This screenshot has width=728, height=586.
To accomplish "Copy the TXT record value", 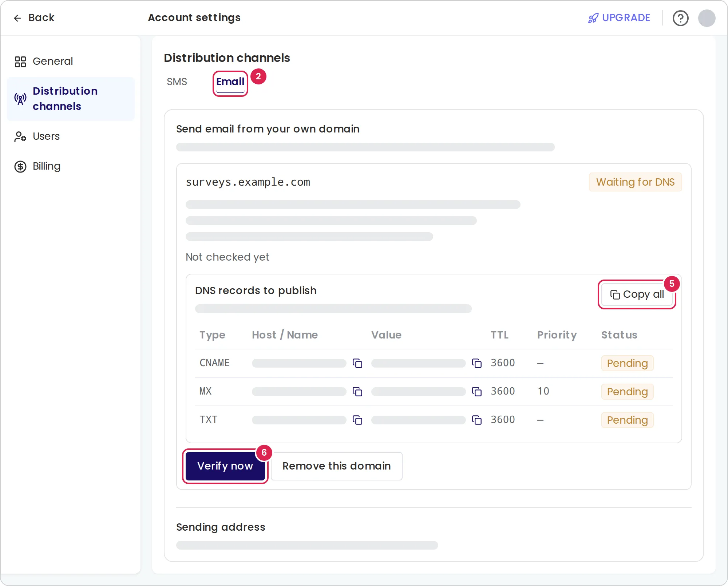I will pos(476,420).
